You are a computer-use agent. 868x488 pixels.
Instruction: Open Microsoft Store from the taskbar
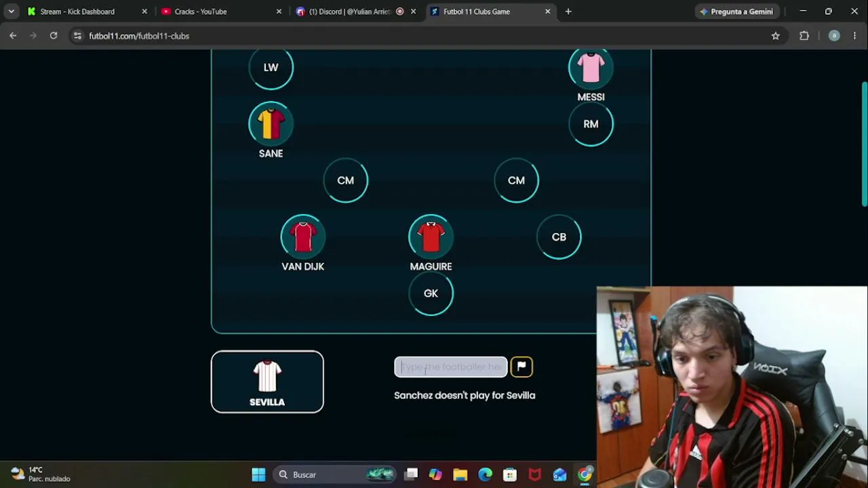pos(510,474)
